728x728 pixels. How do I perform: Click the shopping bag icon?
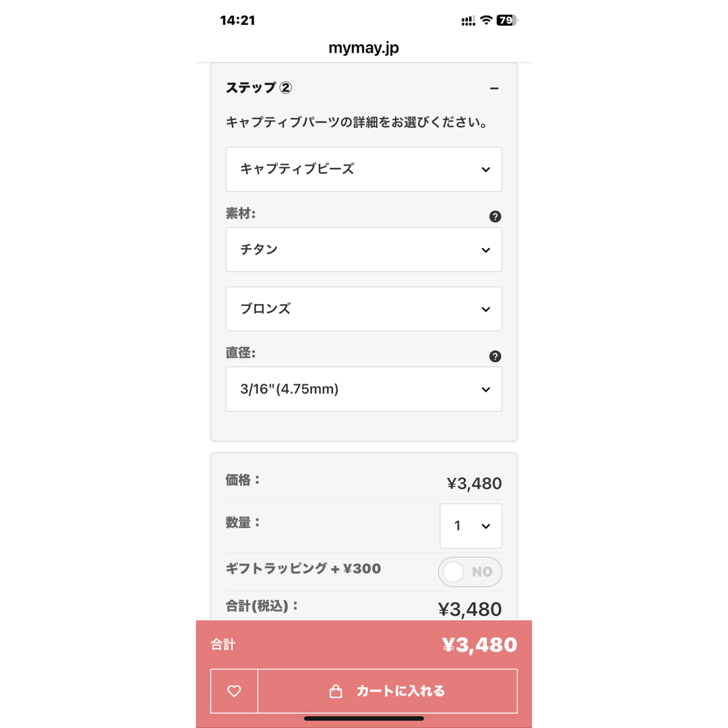click(x=336, y=692)
